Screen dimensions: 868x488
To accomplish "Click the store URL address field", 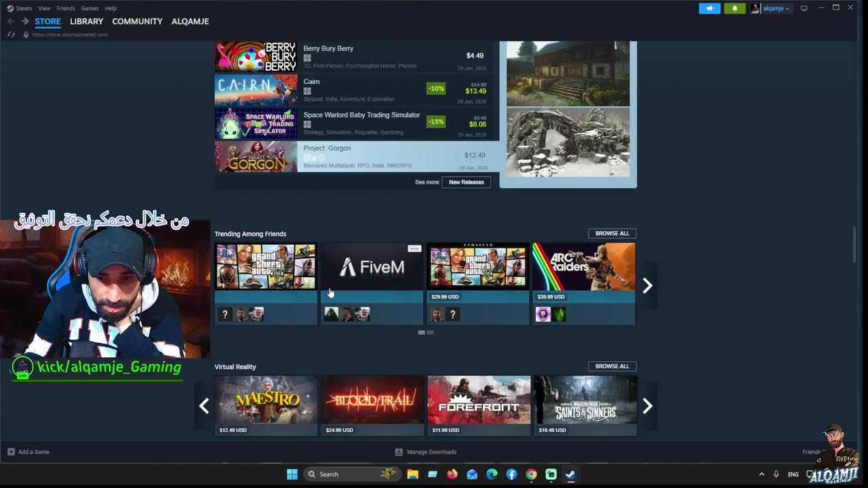I will [71, 35].
